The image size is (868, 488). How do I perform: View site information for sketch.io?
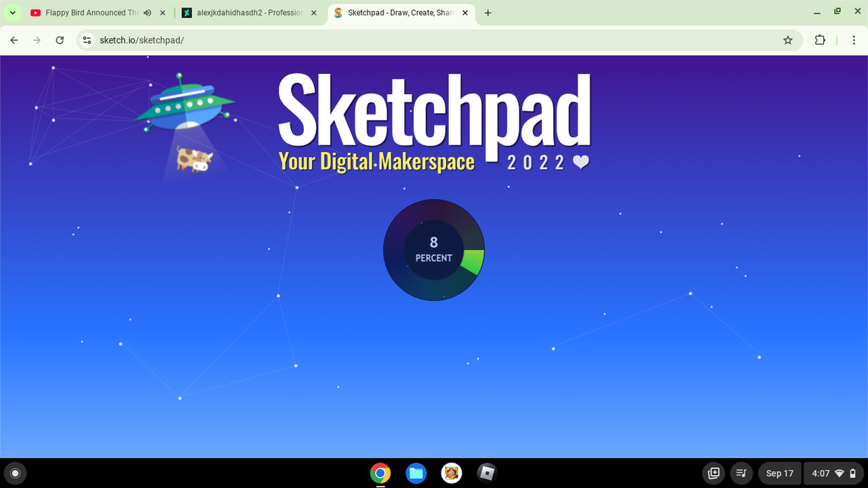pos(87,40)
